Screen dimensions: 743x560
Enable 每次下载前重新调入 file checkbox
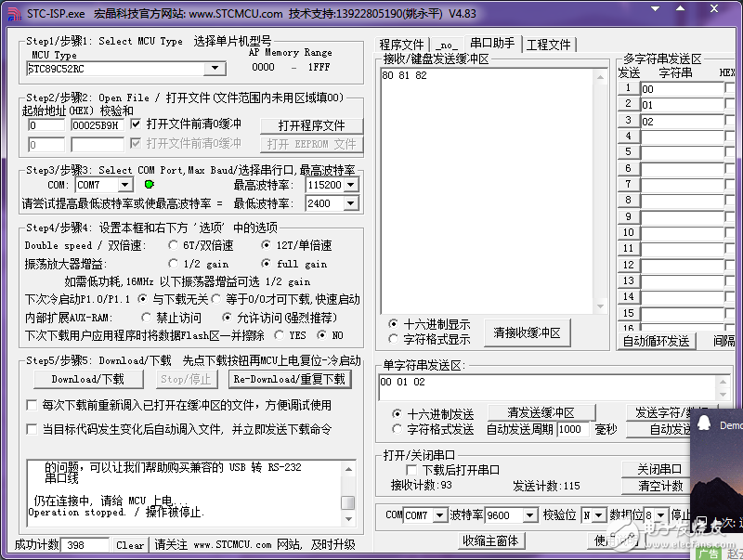pos(32,405)
